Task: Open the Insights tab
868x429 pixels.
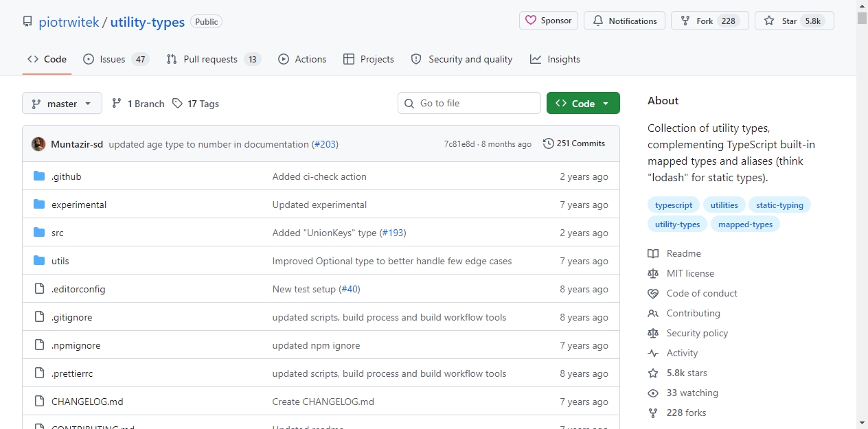Action: point(555,59)
